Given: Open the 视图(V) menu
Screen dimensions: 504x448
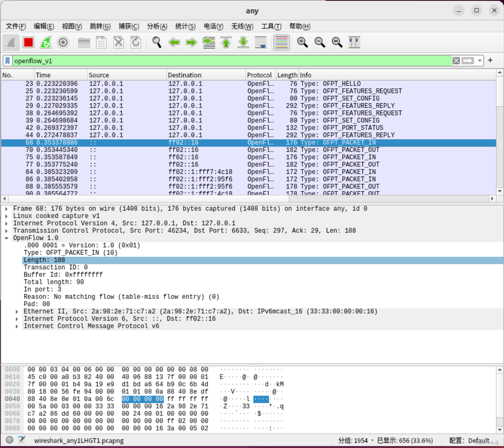Looking at the screenshot, I should coord(72,27).
